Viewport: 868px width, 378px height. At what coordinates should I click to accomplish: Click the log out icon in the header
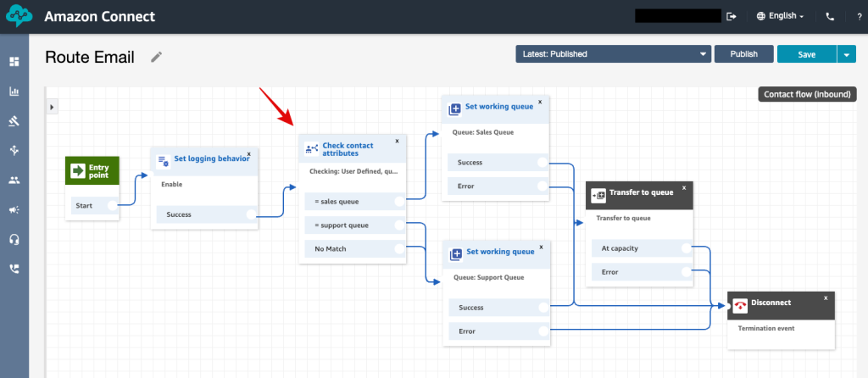tap(732, 16)
